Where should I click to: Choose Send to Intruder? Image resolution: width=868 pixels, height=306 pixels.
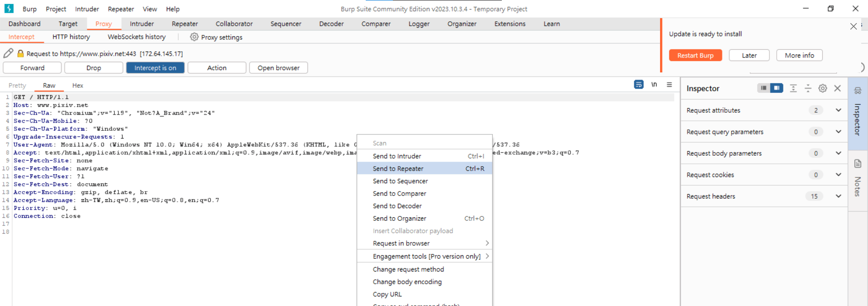[425, 156]
